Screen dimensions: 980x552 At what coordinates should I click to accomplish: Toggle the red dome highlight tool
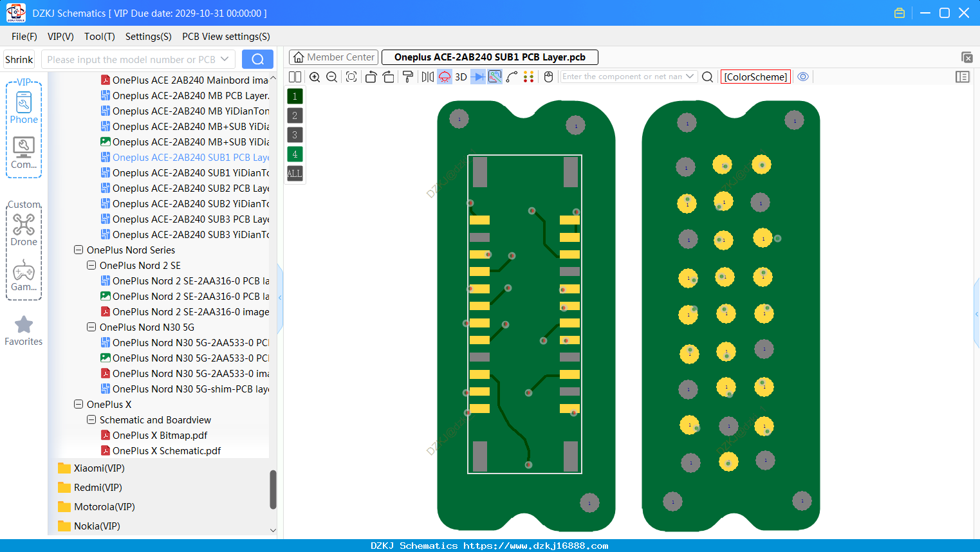coord(445,77)
